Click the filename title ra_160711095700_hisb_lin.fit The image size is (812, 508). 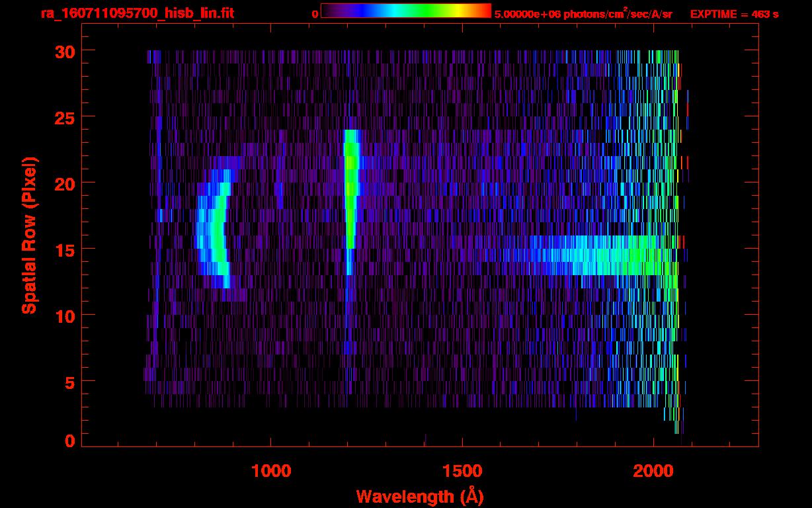(x=137, y=13)
